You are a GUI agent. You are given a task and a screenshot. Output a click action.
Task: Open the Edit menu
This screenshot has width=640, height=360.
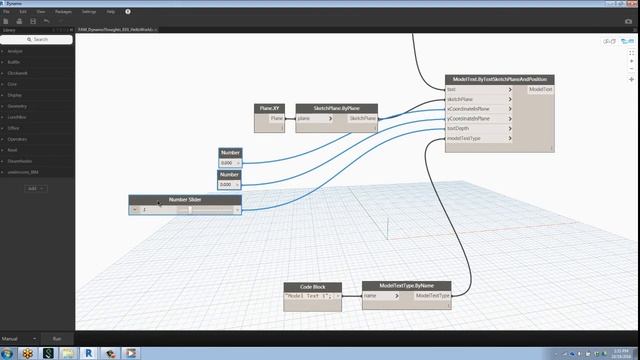(x=23, y=12)
